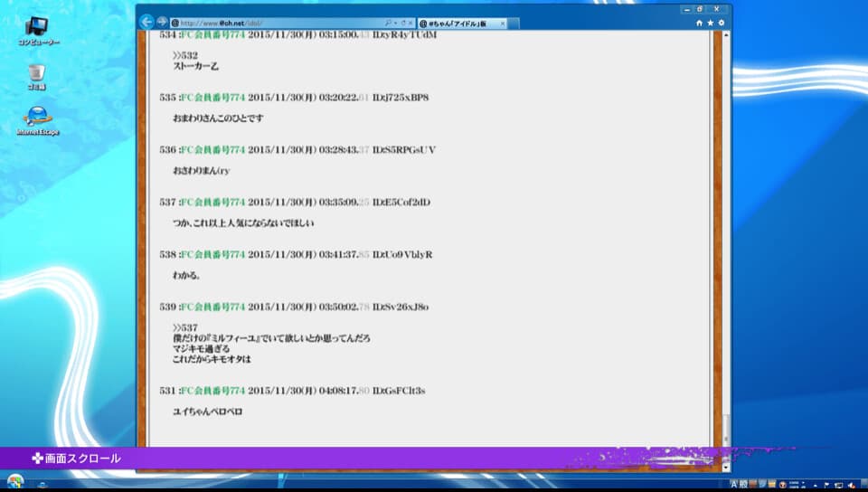The image size is (868, 492).
Task: Click FC会員番号774 name on post 538
Action: [213, 254]
